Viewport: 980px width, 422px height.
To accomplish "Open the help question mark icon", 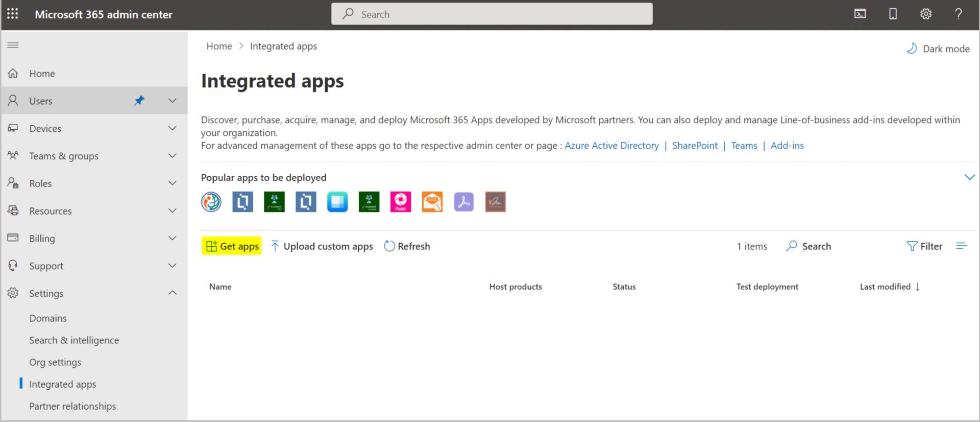I will (x=958, y=14).
